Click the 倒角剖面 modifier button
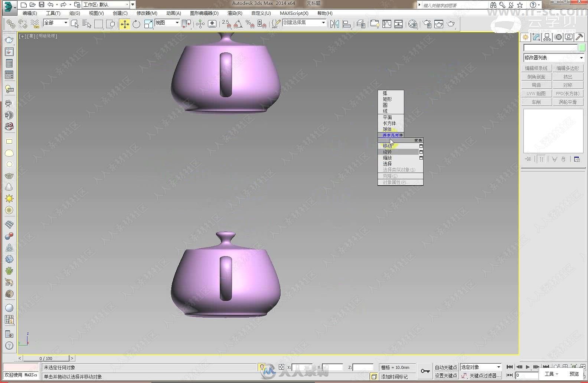 536,77
